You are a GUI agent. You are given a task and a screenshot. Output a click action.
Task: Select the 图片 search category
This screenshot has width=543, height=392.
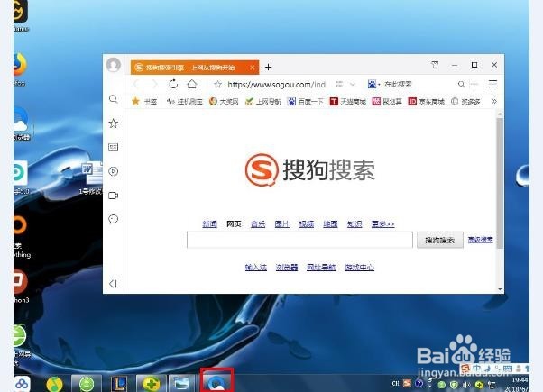point(282,224)
